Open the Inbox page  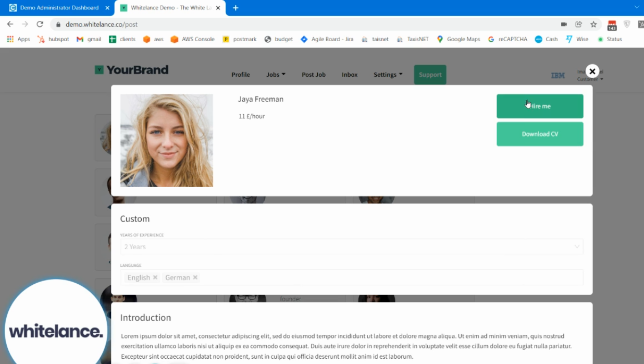click(350, 75)
